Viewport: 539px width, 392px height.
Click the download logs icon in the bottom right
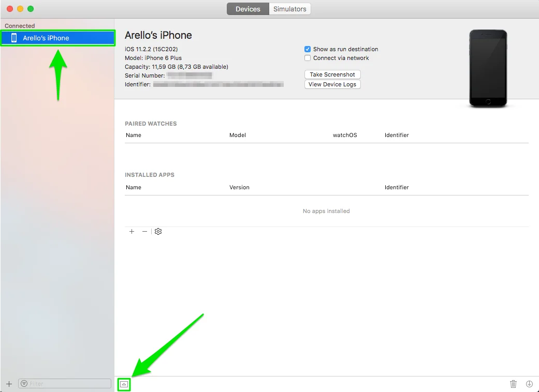[x=529, y=384]
